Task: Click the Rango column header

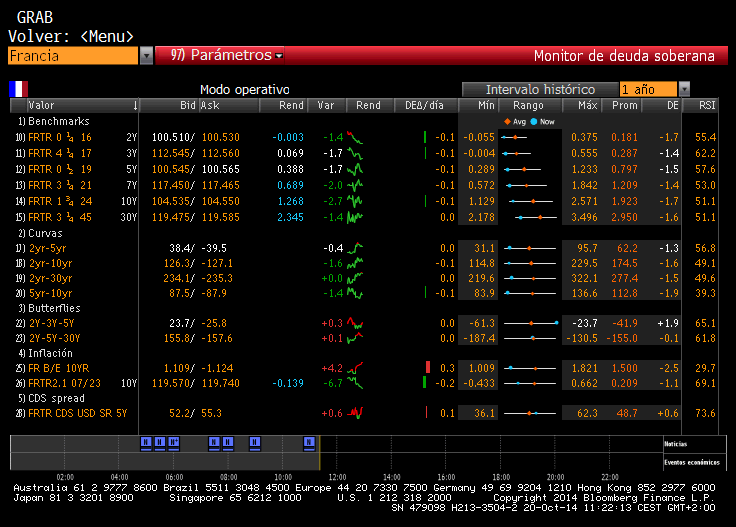Action: (528, 106)
